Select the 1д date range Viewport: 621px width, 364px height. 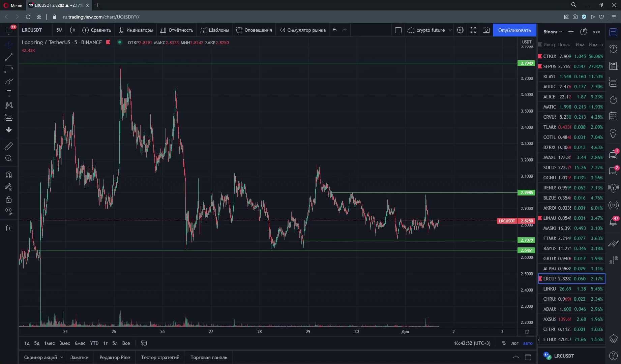point(27,343)
